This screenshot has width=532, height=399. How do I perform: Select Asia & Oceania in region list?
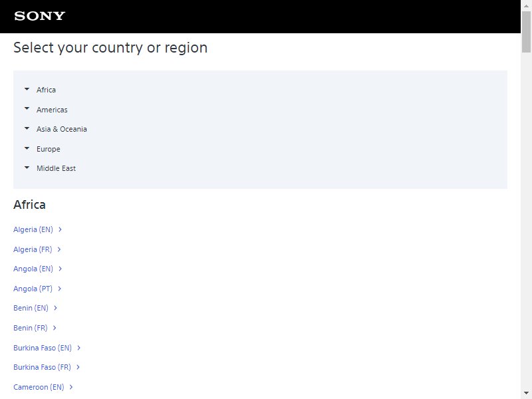[62, 129]
